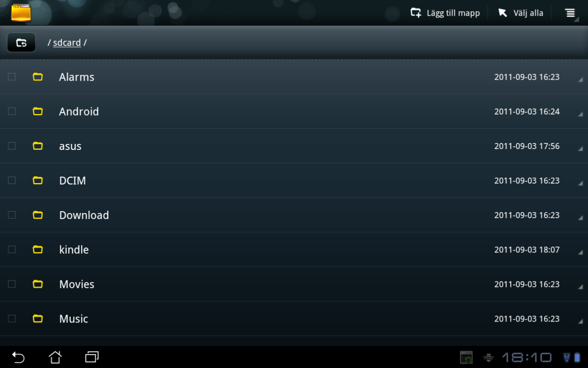588x368 pixels.
Task: Tap the File Manager app icon
Action: click(21, 12)
